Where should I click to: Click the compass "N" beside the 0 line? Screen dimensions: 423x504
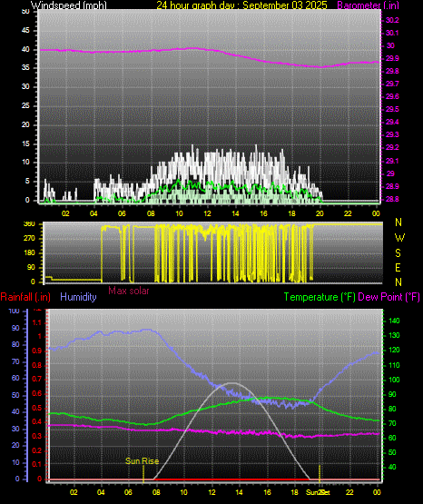click(x=398, y=282)
